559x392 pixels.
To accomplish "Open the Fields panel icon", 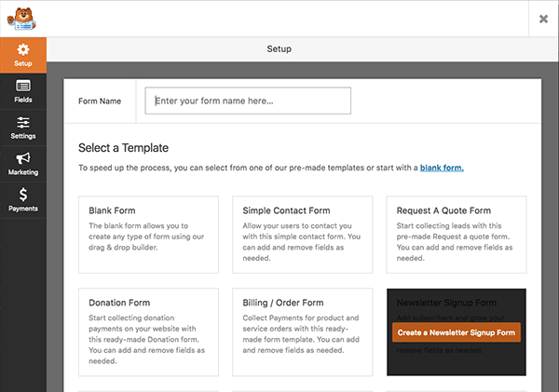I will (x=23, y=91).
